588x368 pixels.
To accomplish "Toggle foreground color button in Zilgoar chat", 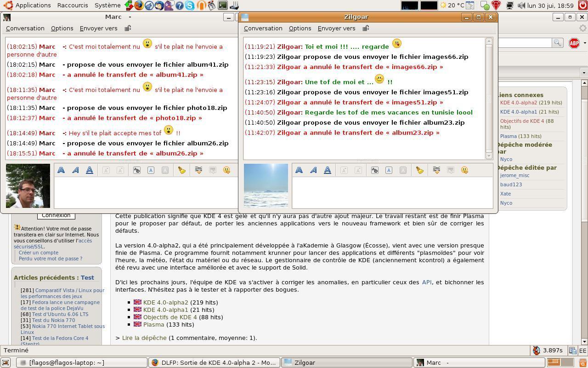I will [x=389, y=170].
